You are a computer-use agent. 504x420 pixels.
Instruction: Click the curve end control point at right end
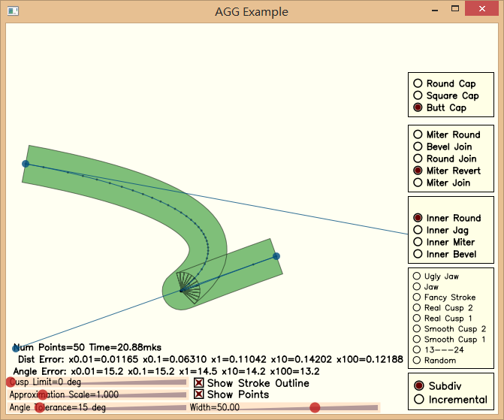276,256
